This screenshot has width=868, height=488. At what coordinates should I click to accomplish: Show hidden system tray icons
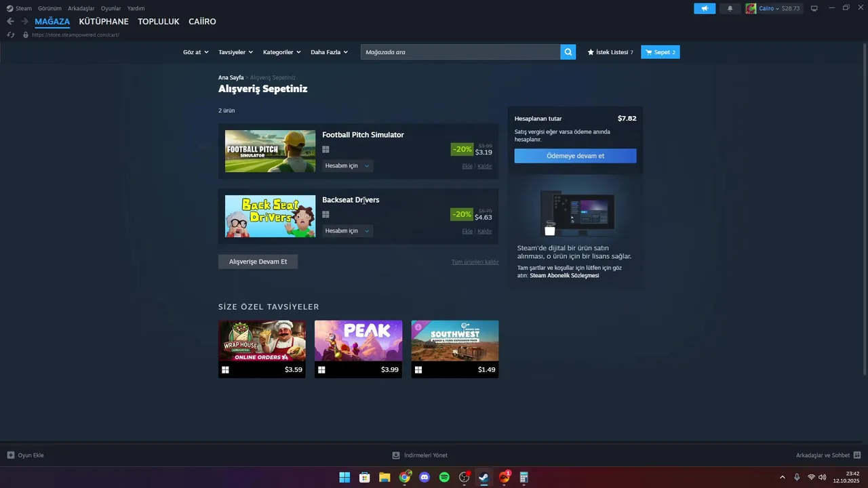[782, 477]
